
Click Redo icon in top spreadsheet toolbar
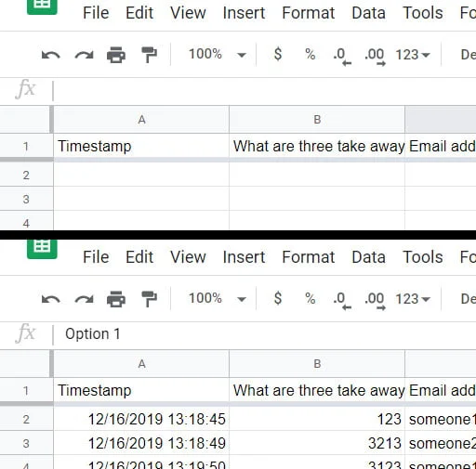84,55
